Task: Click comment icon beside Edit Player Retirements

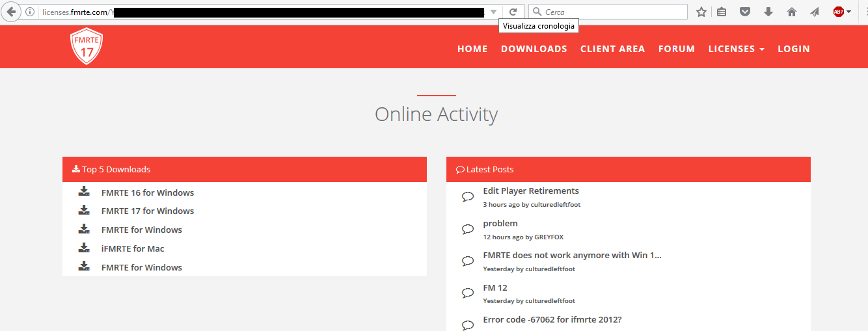Action: click(x=468, y=197)
